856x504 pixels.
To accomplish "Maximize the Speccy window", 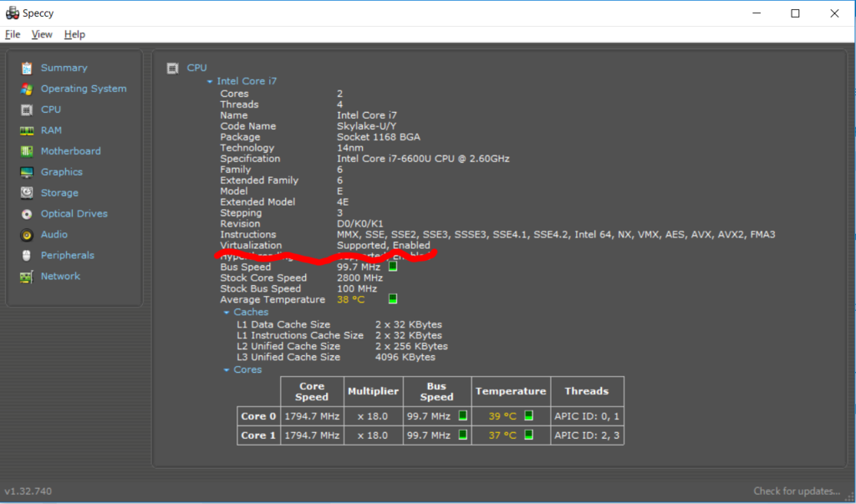I will point(796,13).
